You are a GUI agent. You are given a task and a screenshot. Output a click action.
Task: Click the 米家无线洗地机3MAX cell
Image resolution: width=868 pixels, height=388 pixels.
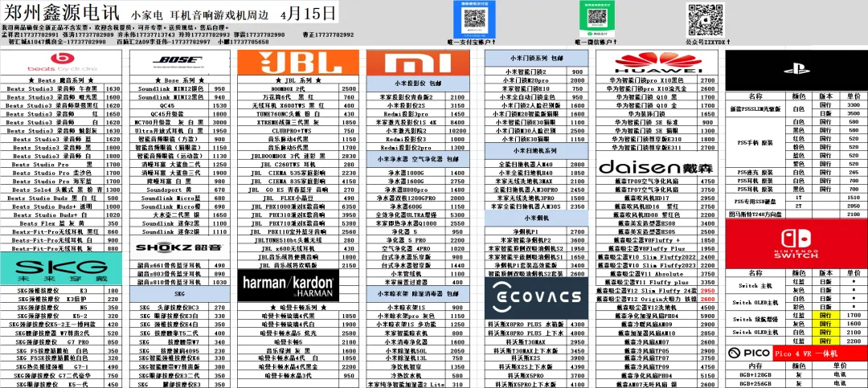click(x=526, y=181)
